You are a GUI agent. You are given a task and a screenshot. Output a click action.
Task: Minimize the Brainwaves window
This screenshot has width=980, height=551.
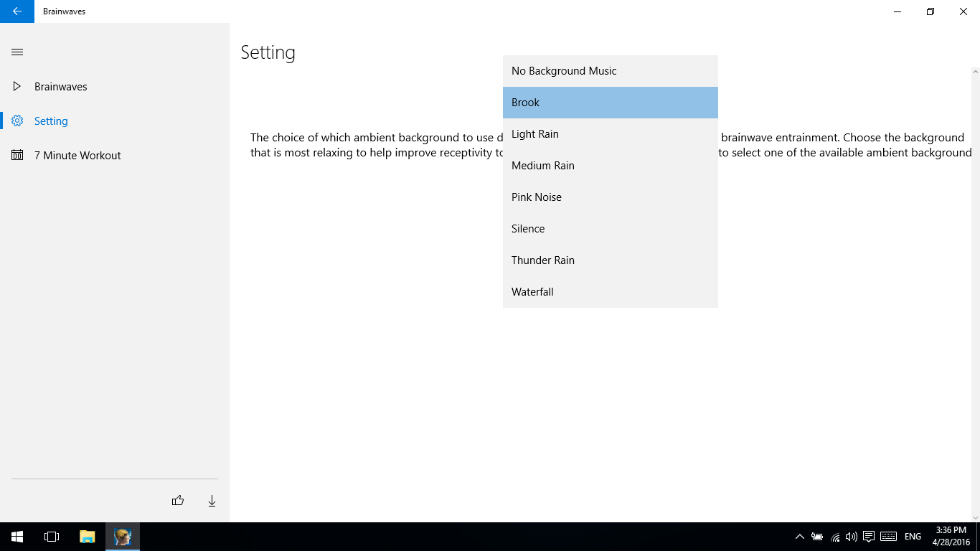coord(897,11)
